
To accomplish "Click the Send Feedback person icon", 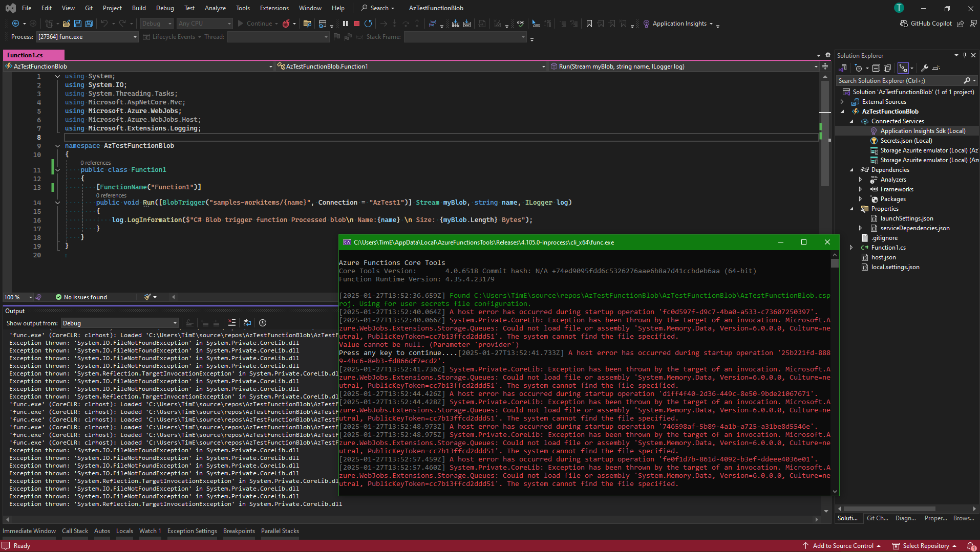I will [973, 24].
